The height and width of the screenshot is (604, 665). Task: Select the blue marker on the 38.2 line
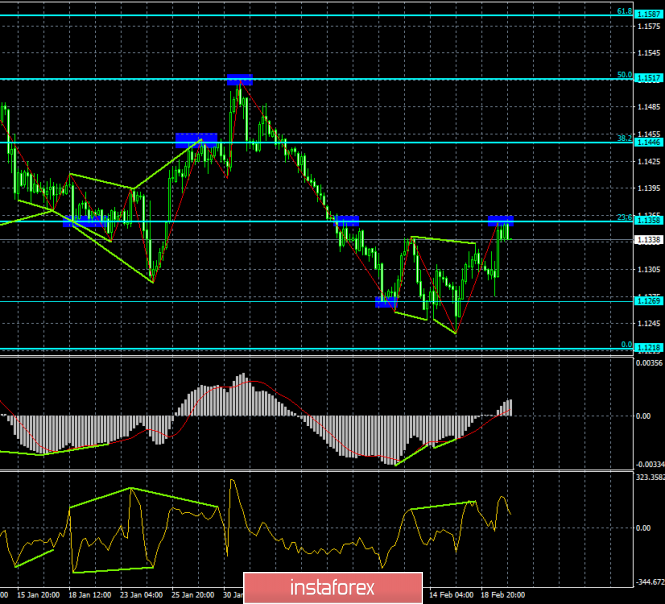(x=196, y=140)
